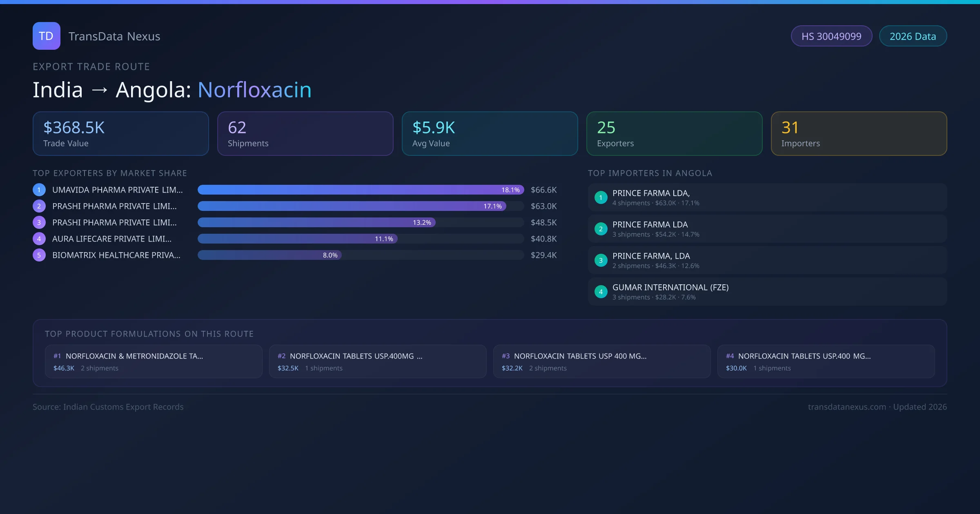This screenshot has width=980, height=514.
Task: Select the $368.5K Trade Value card
Action: point(120,133)
